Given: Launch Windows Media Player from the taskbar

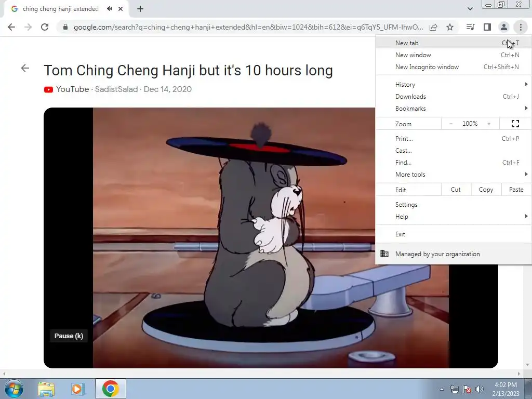Looking at the screenshot, I should pos(77,389).
